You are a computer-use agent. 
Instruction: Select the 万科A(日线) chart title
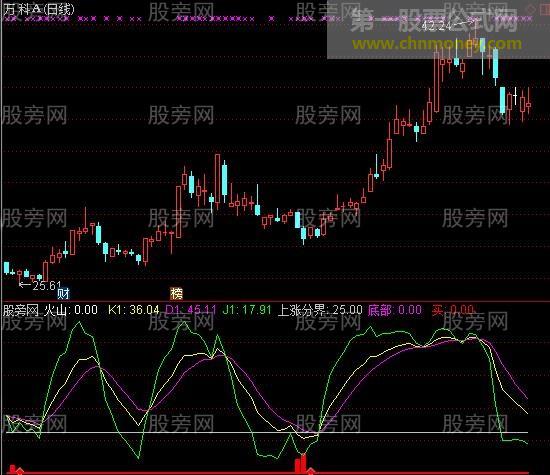(x=39, y=9)
